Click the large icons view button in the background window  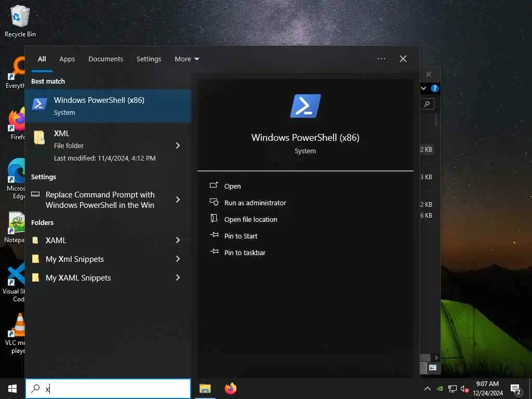coord(433,367)
